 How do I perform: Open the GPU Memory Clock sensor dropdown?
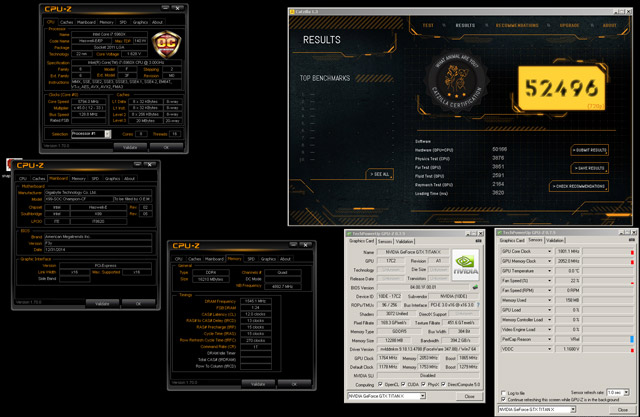click(x=550, y=261)
